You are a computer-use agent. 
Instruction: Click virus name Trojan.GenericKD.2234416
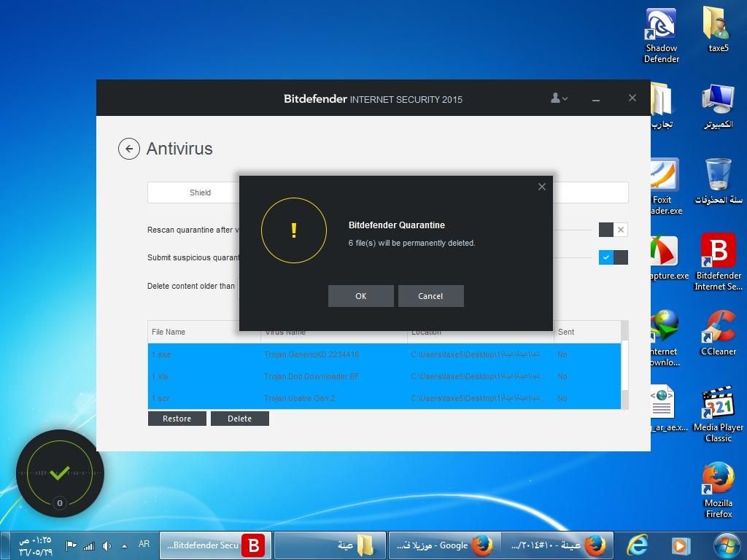[311, 354]
